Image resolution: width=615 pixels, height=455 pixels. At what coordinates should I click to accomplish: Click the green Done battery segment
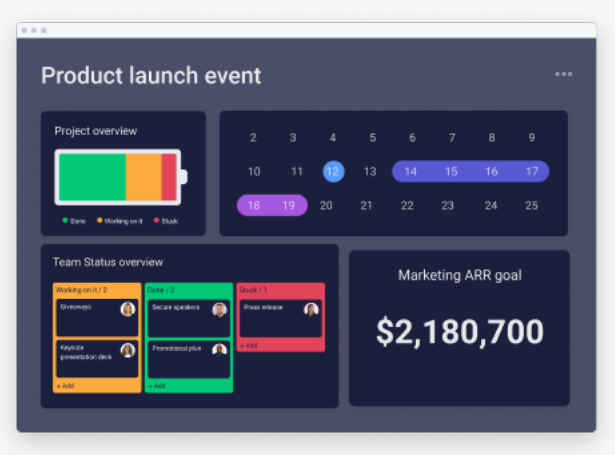pyautogui.click(x=93, y=177)
